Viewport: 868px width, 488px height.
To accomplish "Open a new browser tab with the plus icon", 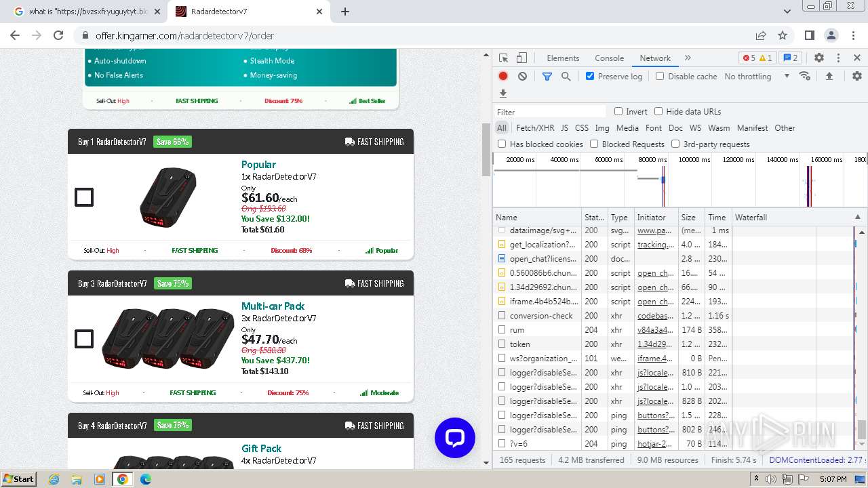I will [345, 12].
